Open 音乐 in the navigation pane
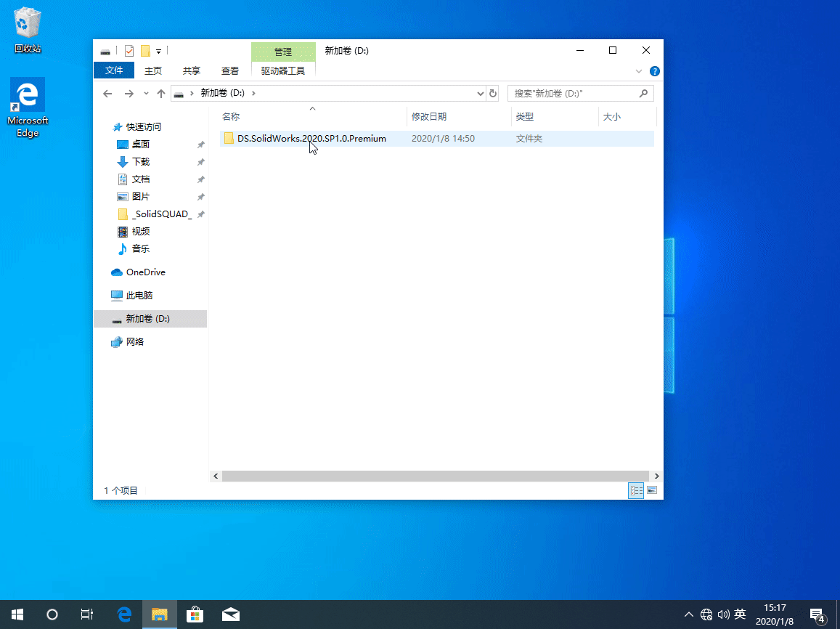The width and height of the screenshot is (840, 629). [x=140, y=248]
